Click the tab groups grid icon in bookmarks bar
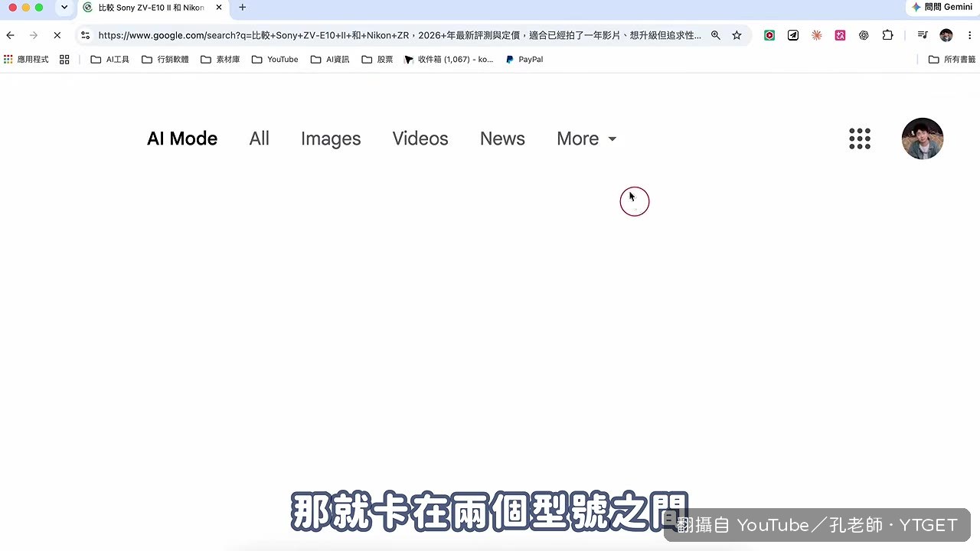 click(64, 59)
